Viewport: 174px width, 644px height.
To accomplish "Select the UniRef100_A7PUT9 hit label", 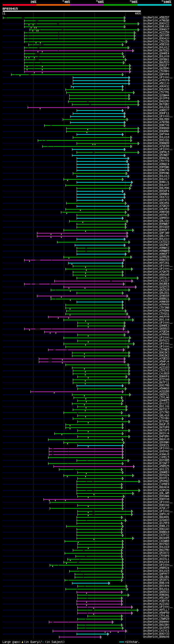I will pos(156,80).
